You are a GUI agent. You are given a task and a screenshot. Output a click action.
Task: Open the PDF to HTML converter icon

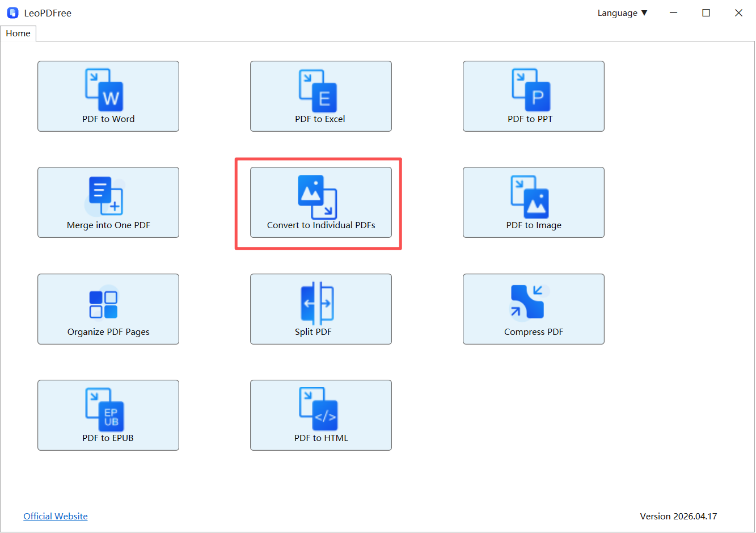point(318,410)
